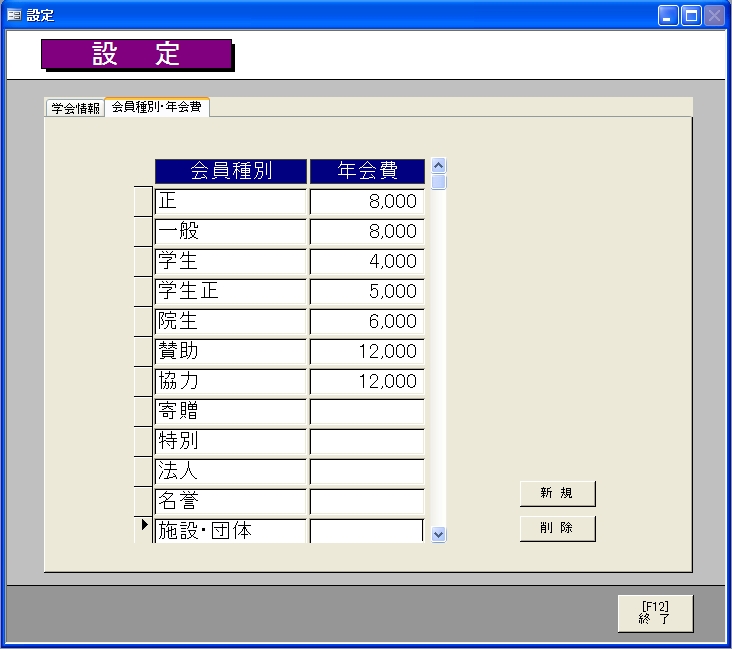Click the 会員種別 field containing 正
This screenshot has height=649, width=732.
click(231, 201)
